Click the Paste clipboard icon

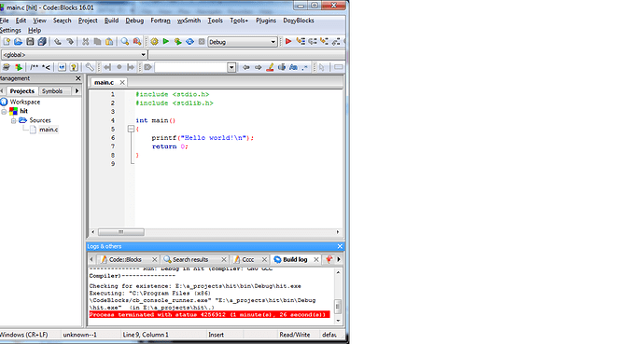pyautogui.click(x=109, y=42)
